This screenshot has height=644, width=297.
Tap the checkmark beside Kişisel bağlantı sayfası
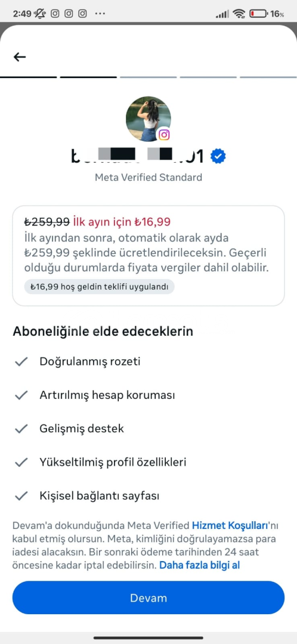21,496
